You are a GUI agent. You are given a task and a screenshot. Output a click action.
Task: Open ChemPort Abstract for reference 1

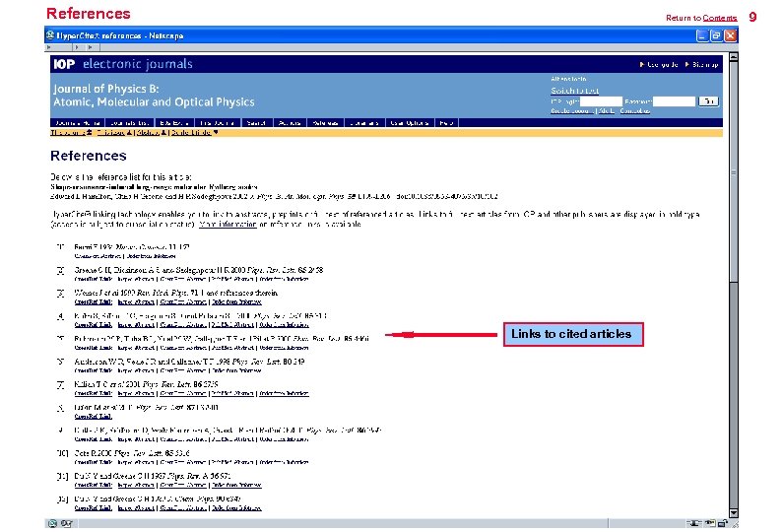(x=98, y=256)
